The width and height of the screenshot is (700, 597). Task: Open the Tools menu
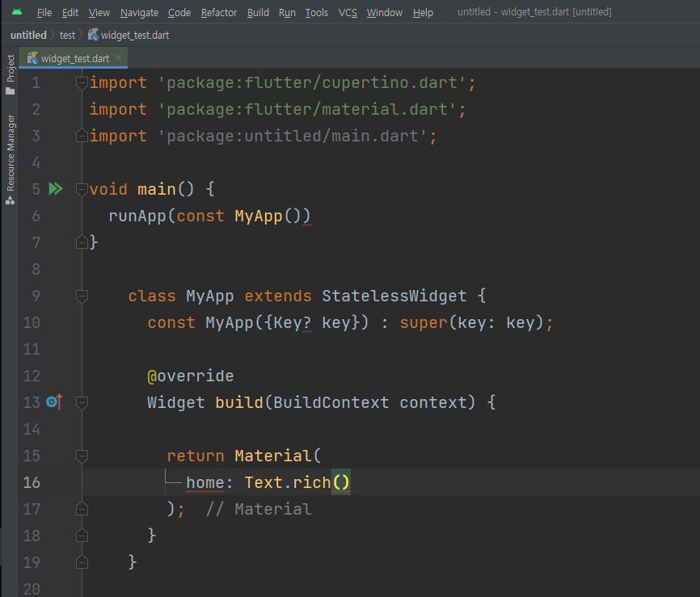click(317, 12)
